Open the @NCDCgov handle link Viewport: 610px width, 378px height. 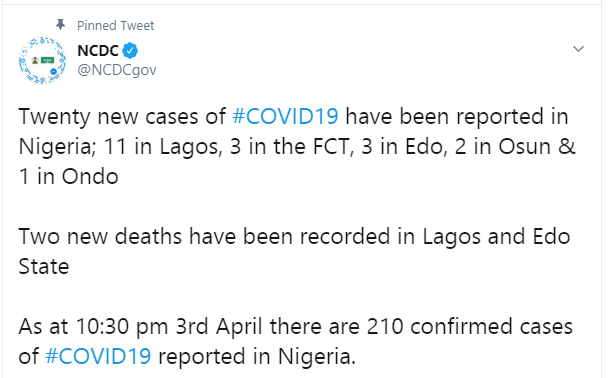(117, 70)
